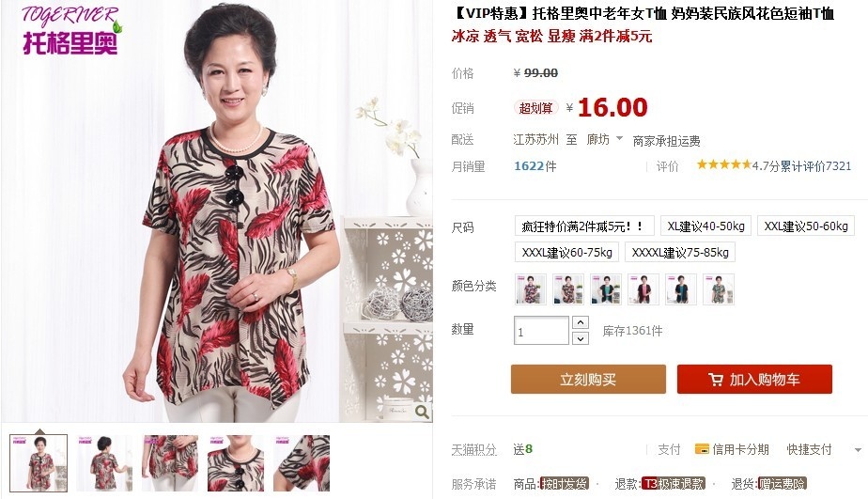Click the five-star rating icons
This screenshot has height=499, width=868.
(723, 165)
